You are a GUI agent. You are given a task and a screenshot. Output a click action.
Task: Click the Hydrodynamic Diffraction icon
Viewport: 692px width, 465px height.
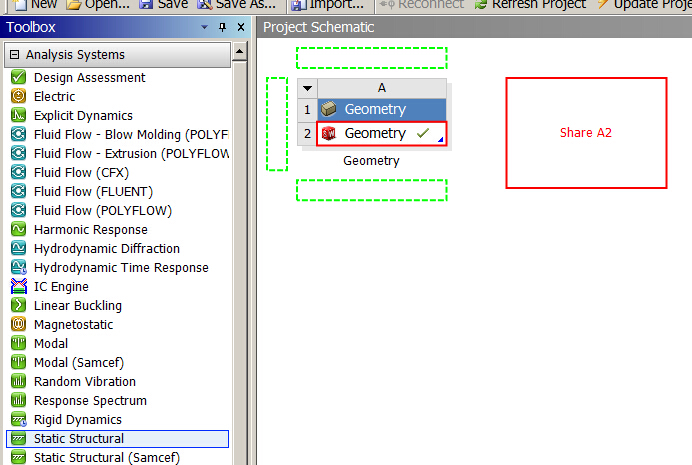[x=18, y=248]
